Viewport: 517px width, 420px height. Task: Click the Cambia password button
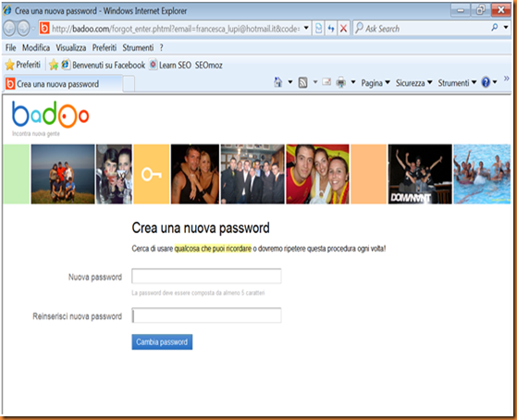(x=162, y=341)
